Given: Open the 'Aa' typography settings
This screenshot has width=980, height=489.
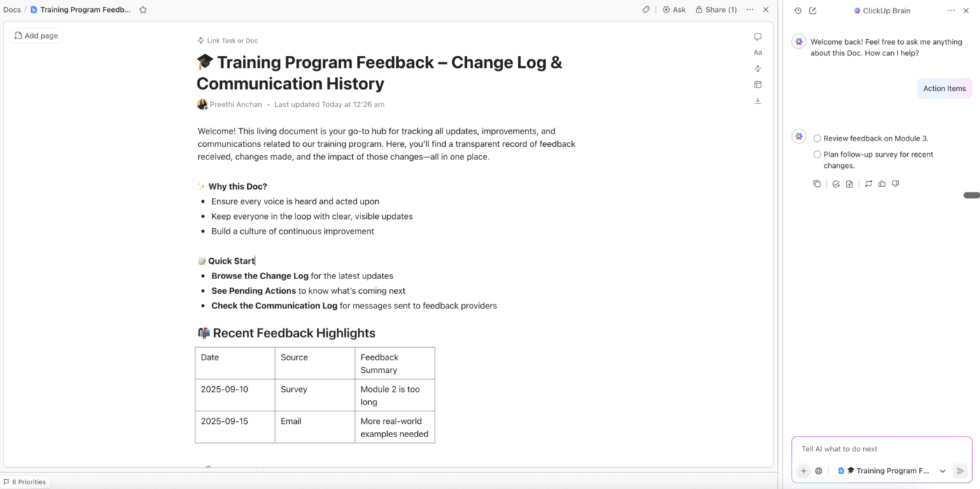Looking at the screenshot, I should point(757,52).
